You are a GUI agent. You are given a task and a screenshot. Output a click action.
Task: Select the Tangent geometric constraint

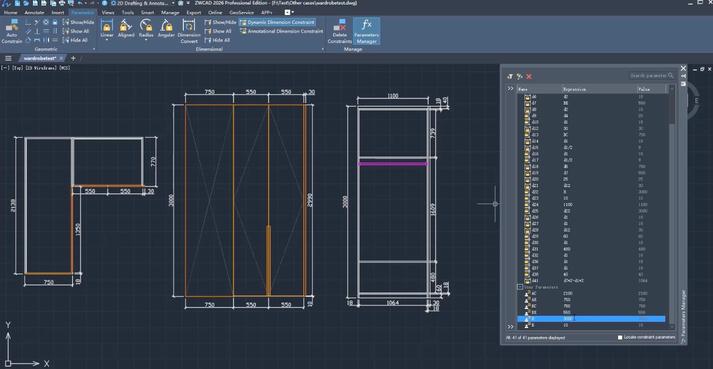pyautogui.click(x=28, y=40)
